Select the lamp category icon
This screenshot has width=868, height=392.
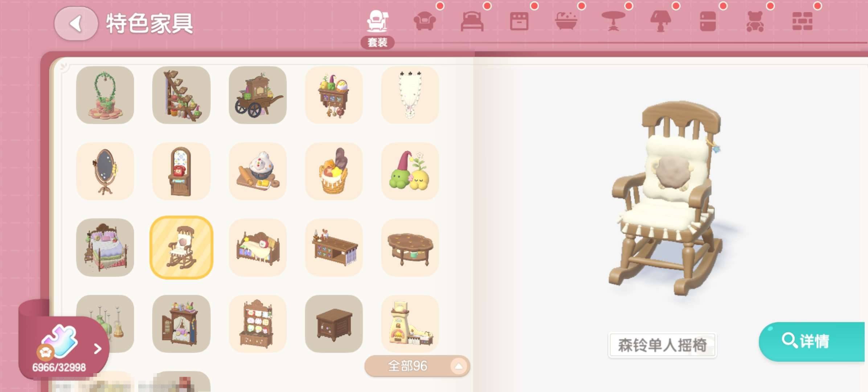tap(660, 21)
